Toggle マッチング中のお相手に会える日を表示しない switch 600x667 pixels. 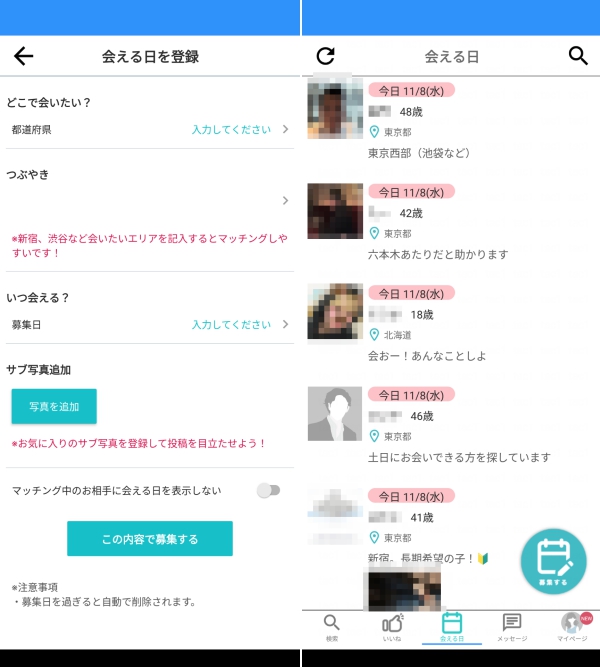(x=267, y=490)
